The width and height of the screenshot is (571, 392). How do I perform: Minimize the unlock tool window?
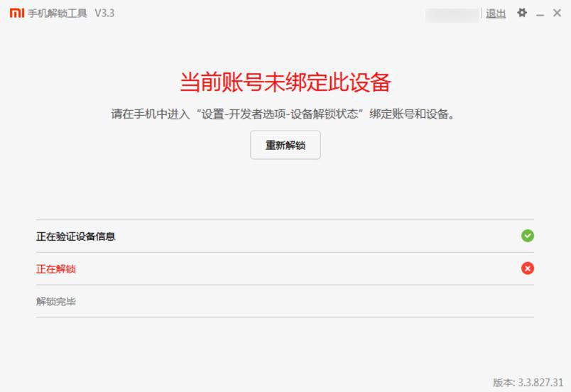pos(540,13)
